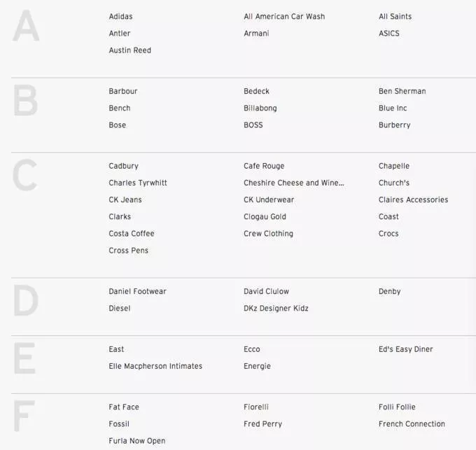Click the large letter F heading
This screenshot has height=450, width=476.
pos(24,417)
